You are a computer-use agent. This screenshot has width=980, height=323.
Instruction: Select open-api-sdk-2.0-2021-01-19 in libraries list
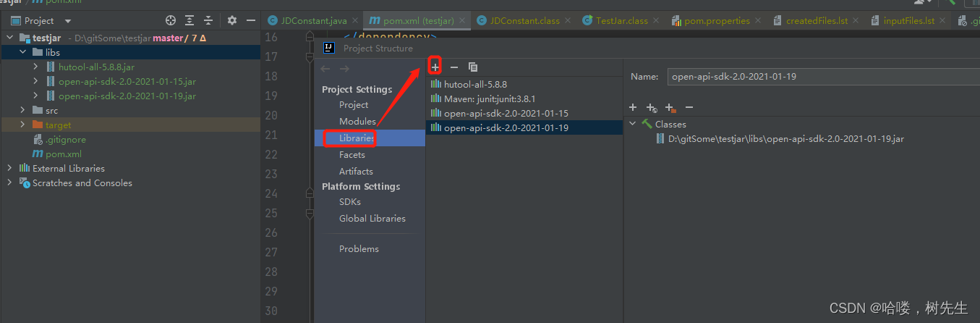(x=524, y=127)
